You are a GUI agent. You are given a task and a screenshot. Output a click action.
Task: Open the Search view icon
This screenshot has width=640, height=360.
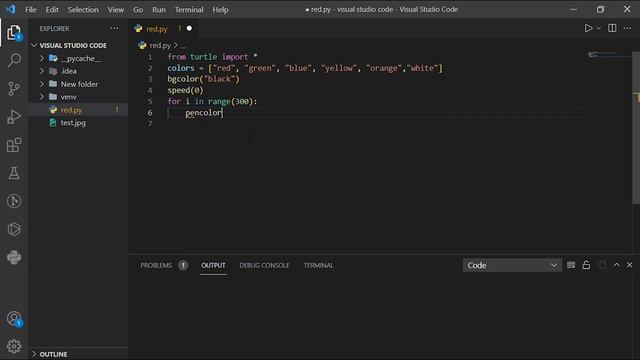click(14, 60)
